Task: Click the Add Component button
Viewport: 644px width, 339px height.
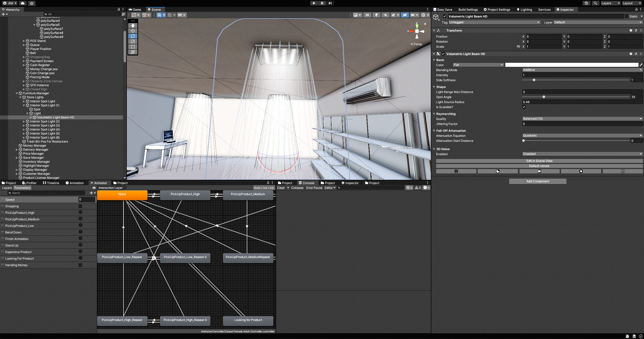Action: tap(537, 181)
